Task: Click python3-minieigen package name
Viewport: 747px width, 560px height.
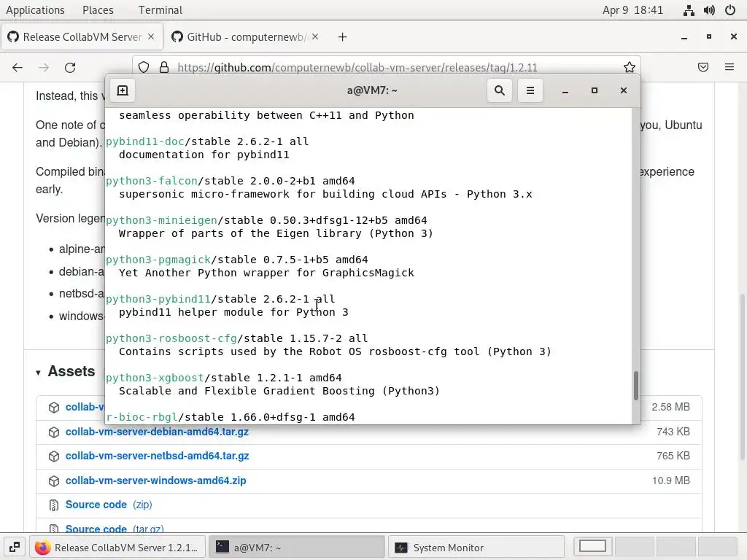Action: click(161, 220)
